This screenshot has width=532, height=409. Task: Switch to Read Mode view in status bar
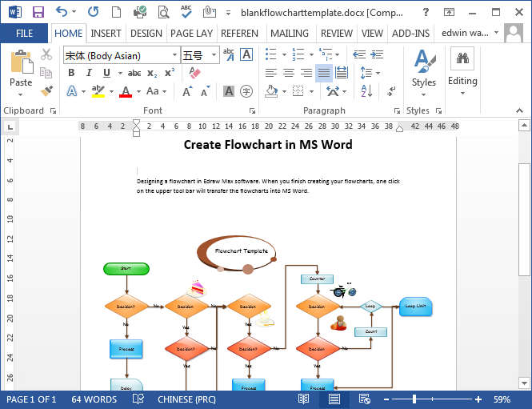pyautogui.click(x=304, y=399)
